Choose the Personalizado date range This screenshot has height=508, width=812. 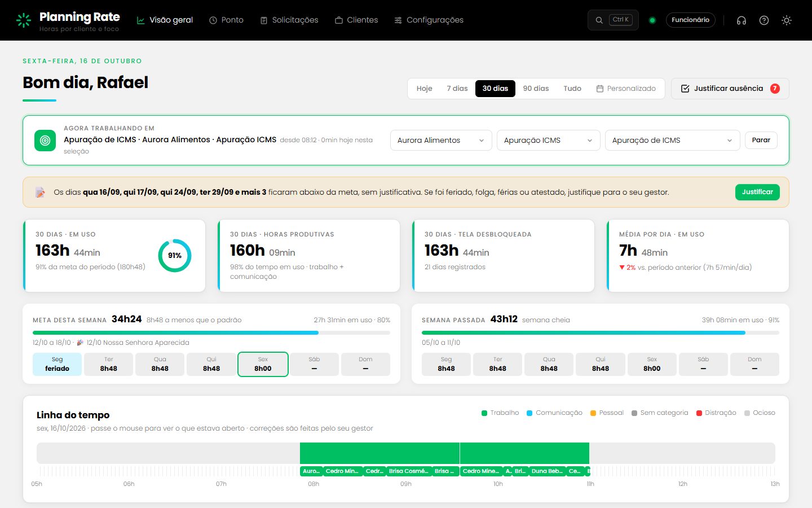point(626,89)
